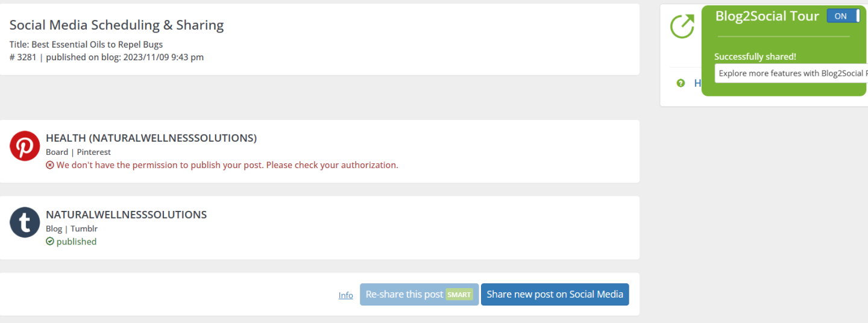Click the Explore more features text box
The image size is (868, 323).
click(x=791, y=74)
